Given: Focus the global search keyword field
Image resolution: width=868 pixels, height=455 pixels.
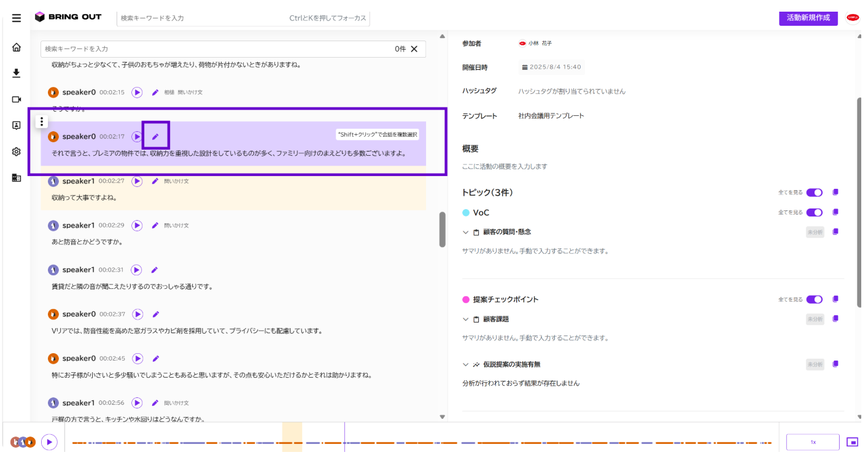Looking at the screenshot, I should [243, 18].
